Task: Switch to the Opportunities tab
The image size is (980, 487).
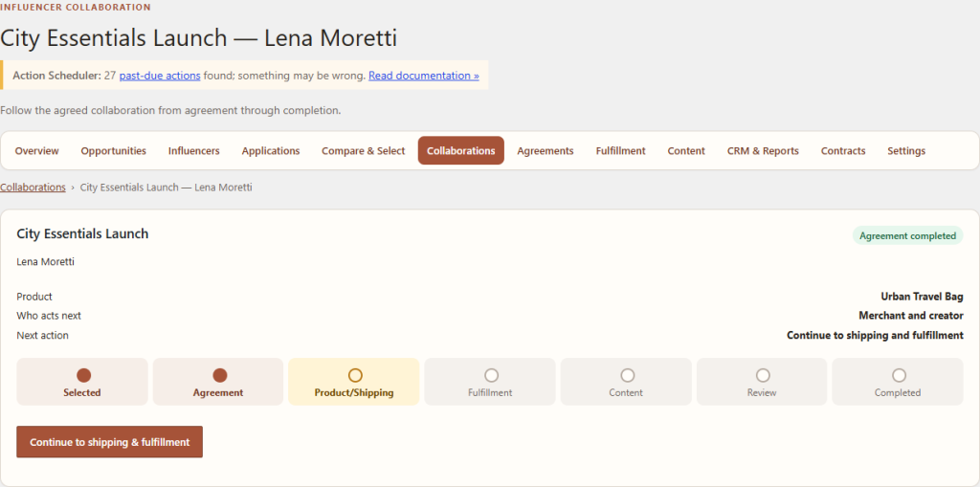Action: (x=114, y=150)
